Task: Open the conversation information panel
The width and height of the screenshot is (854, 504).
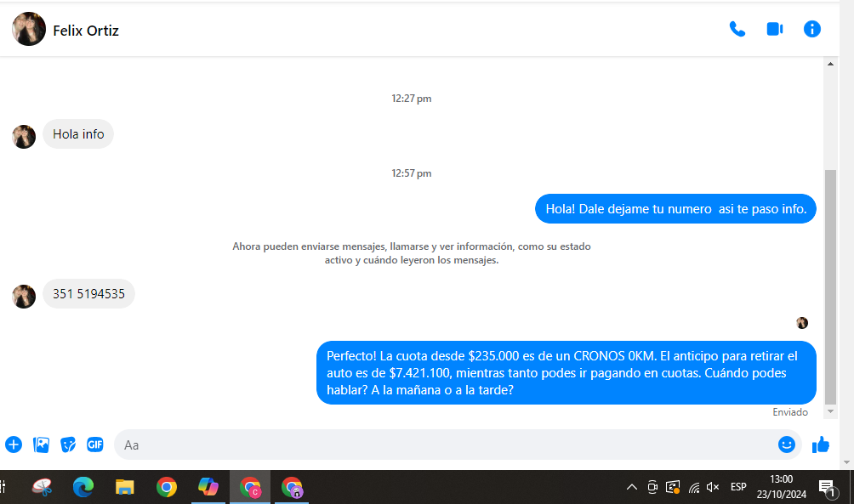Action: [812, 30]
